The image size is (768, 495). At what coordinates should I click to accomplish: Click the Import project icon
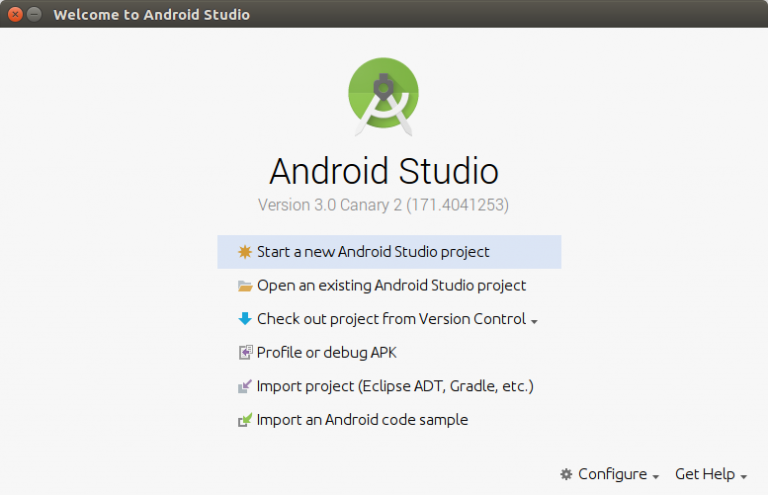(x=245, y=386)
